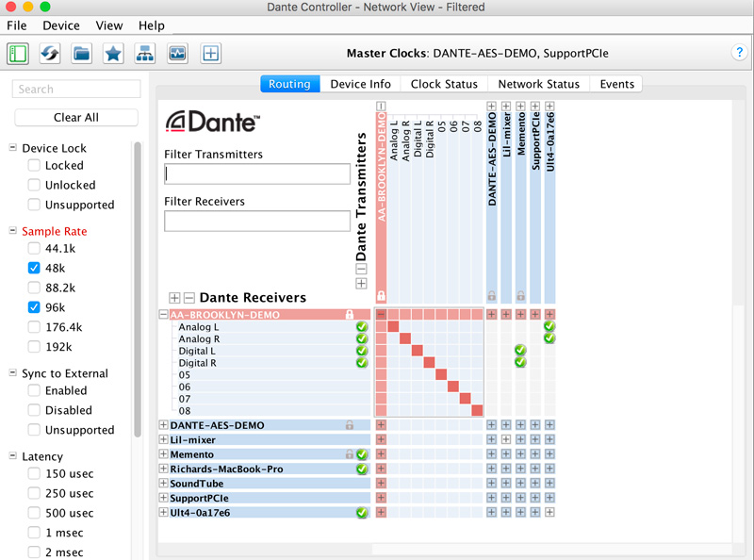This screenshot has width=754, height=560.
Task: Collapse the Sync to External group
Action: (x=13, y=372)
